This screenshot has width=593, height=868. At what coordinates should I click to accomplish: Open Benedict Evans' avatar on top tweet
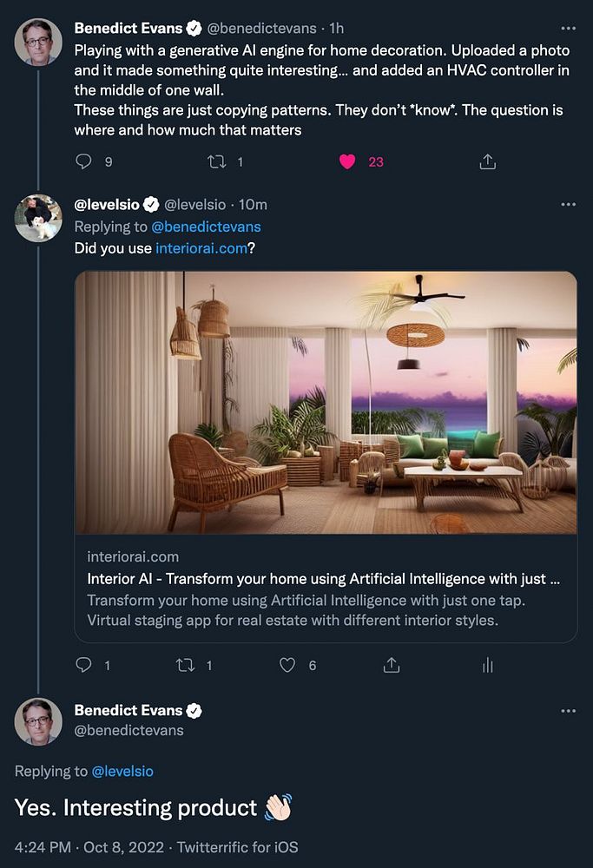38,41
